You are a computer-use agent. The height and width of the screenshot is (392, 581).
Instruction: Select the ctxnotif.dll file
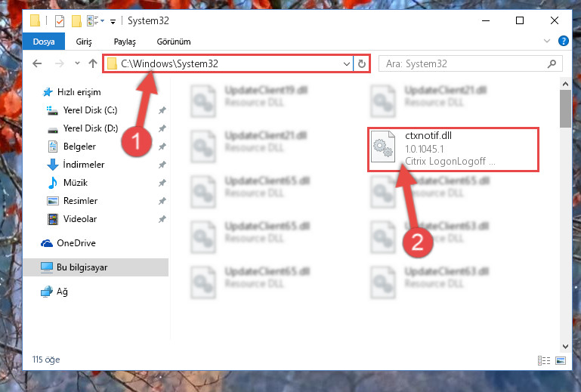coord(453,150)
